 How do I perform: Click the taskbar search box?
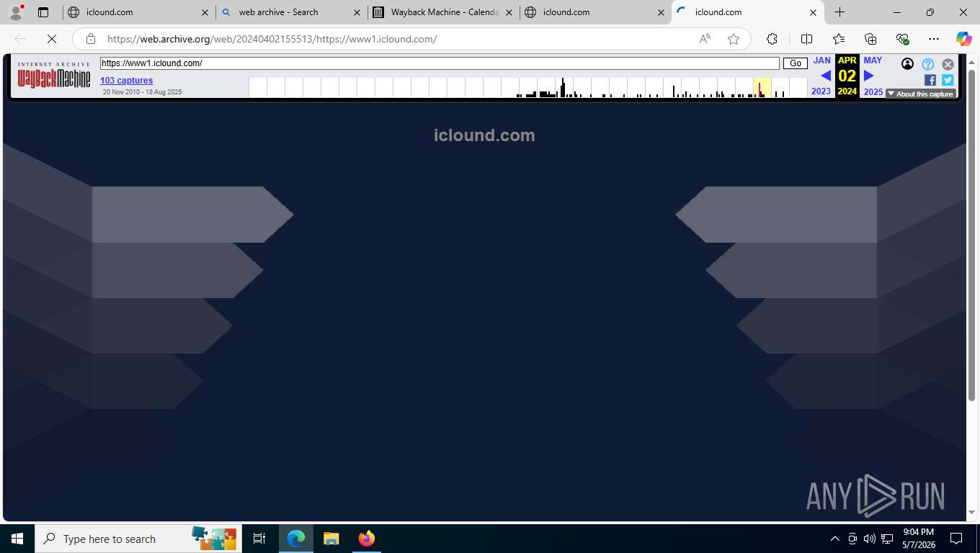(138, 539)
